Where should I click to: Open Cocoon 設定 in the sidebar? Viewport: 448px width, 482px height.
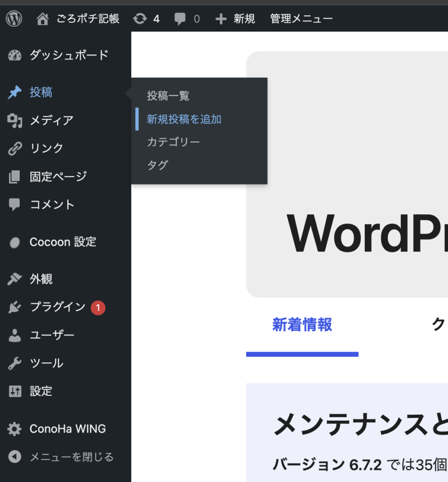click(63, 242)
